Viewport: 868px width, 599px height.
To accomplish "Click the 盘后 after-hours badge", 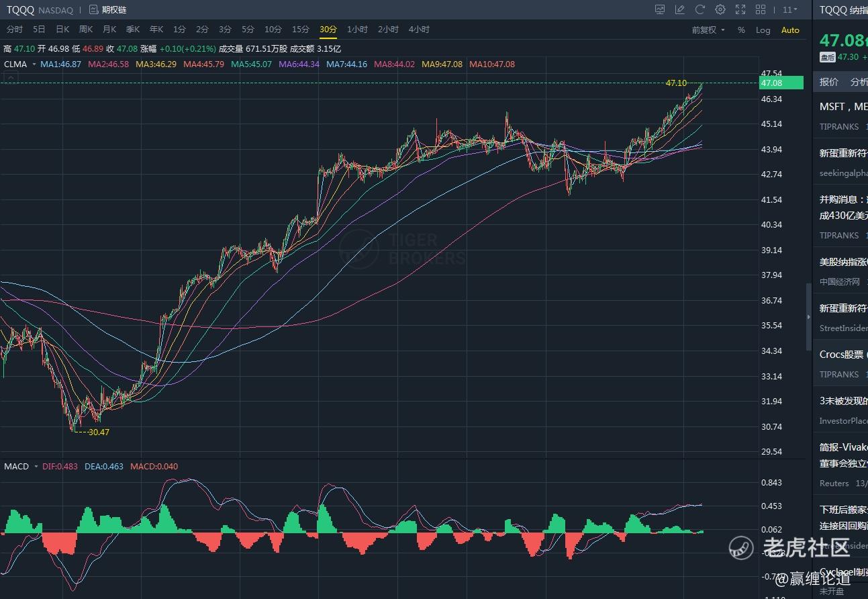I will (827, 57).
